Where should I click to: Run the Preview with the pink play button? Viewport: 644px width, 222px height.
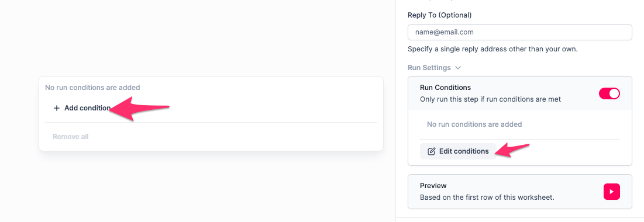(x=612, y=192)
